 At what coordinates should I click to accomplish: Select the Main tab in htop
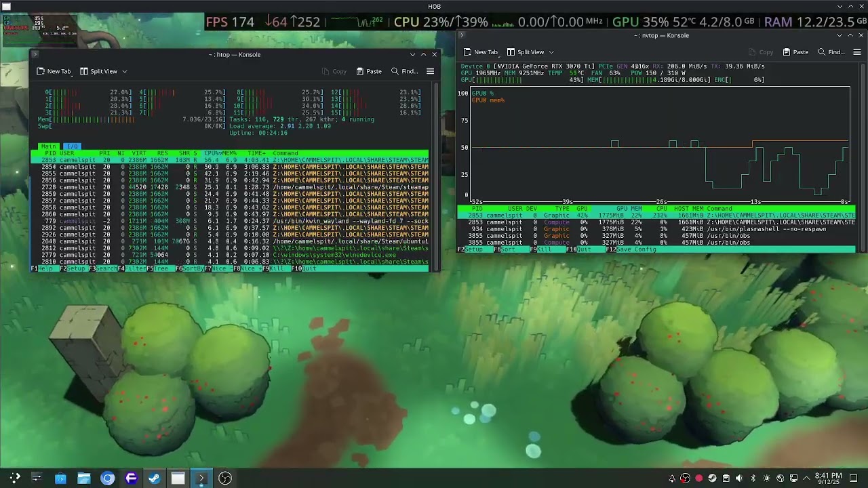point(48,146)
